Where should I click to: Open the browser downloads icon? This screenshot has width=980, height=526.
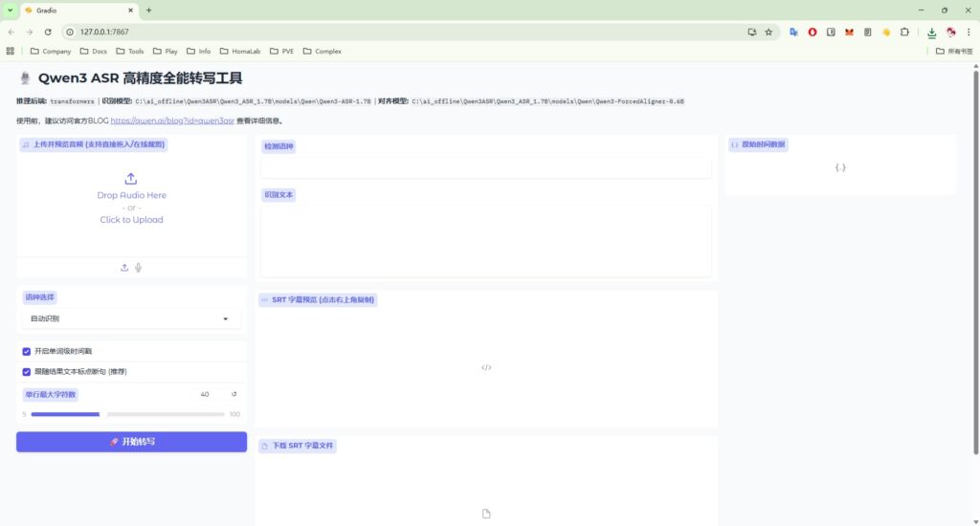pos(932,33)
